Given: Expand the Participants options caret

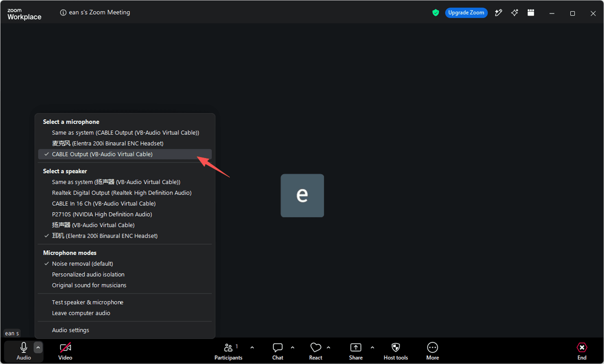Looking at the screenshot, I should (252, 347).
